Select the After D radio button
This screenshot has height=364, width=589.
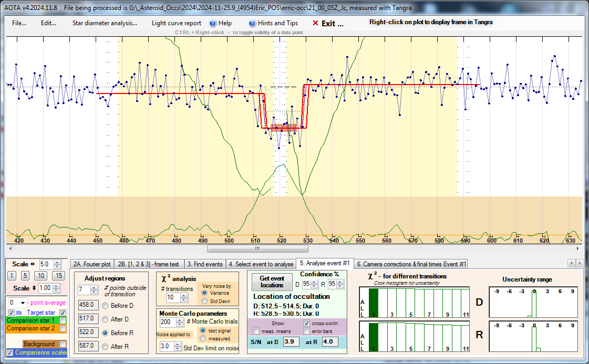click(105, 318)
